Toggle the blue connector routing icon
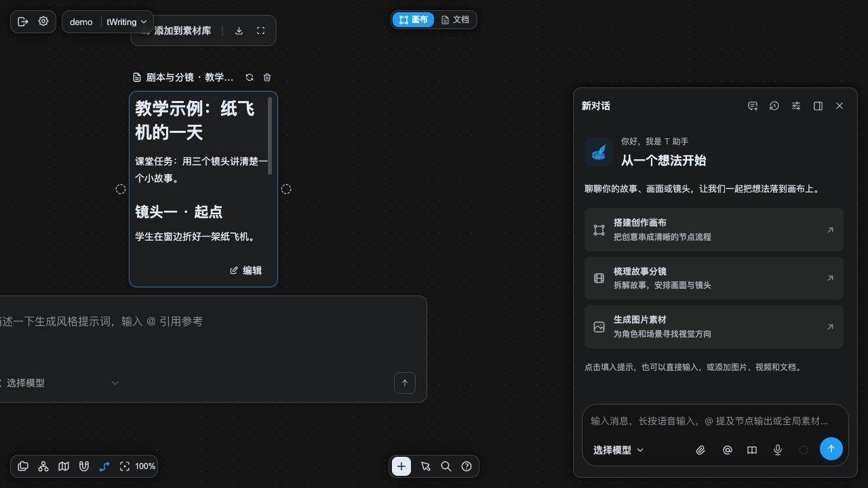The image size is (868, 488). [104, 466]
